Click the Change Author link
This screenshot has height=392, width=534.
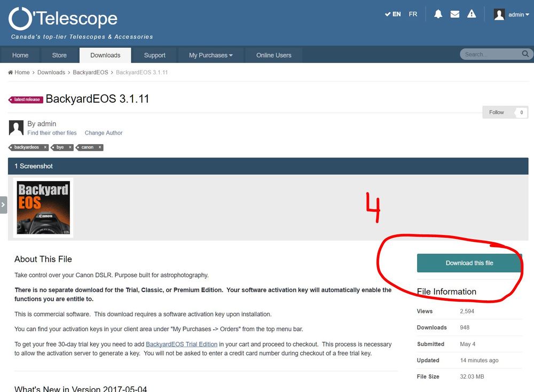point(104,133)
